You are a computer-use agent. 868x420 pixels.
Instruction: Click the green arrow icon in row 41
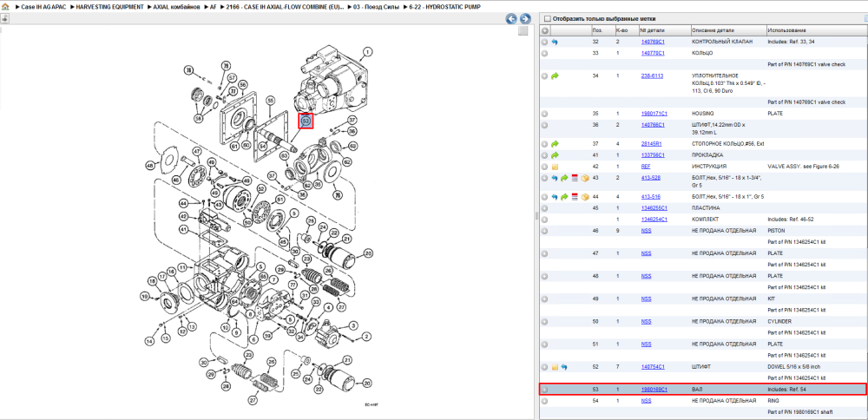coord(555,155)
